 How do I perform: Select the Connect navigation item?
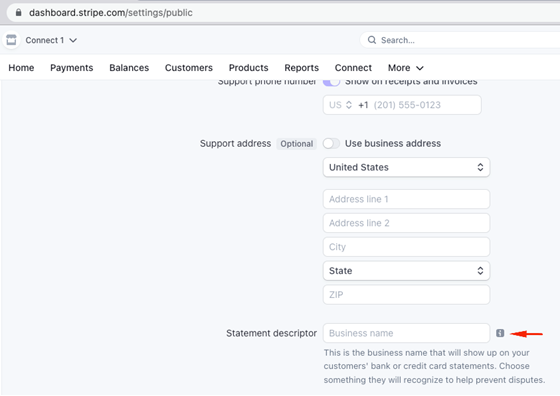353,68
